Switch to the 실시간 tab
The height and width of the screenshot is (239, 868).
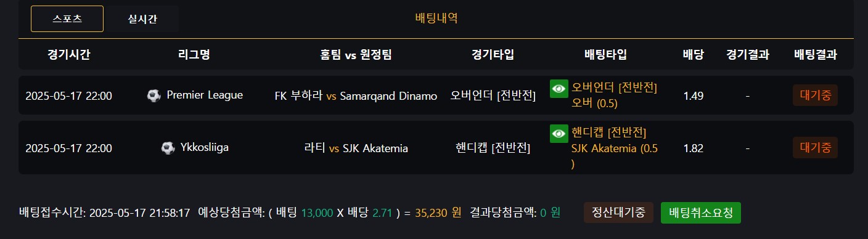click(142, 18)
